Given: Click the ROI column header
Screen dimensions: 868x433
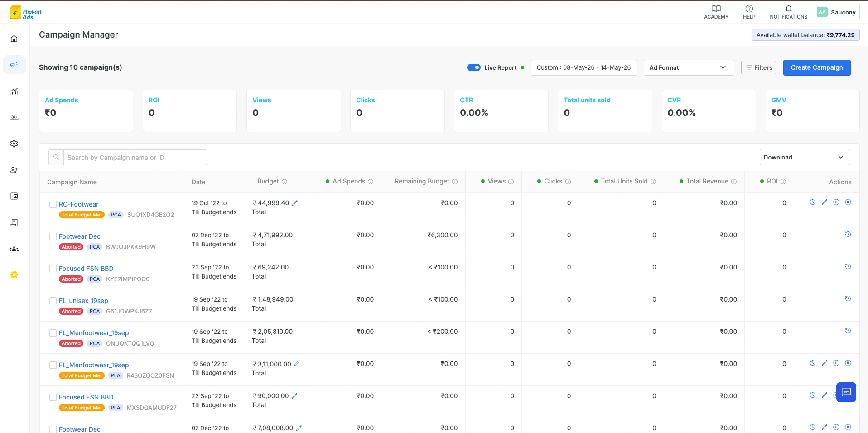Looking at the screenshot, I should tap(772, 181).
